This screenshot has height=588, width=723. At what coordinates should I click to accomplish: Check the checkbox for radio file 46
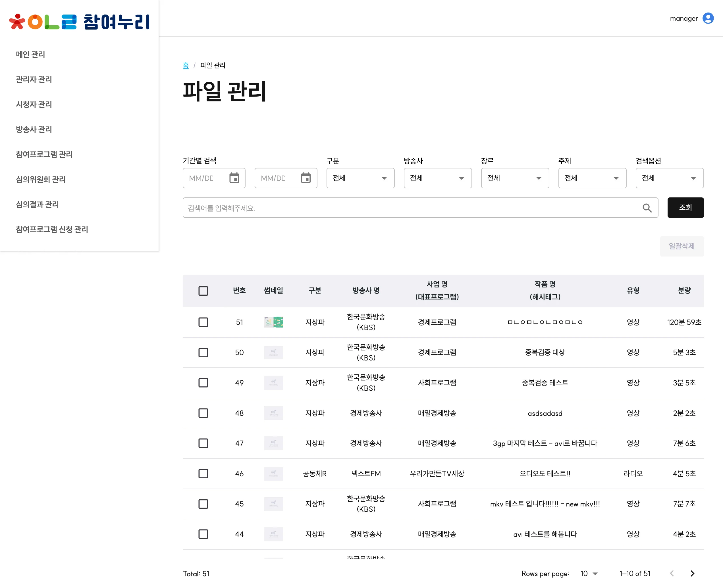pos(203,474)
